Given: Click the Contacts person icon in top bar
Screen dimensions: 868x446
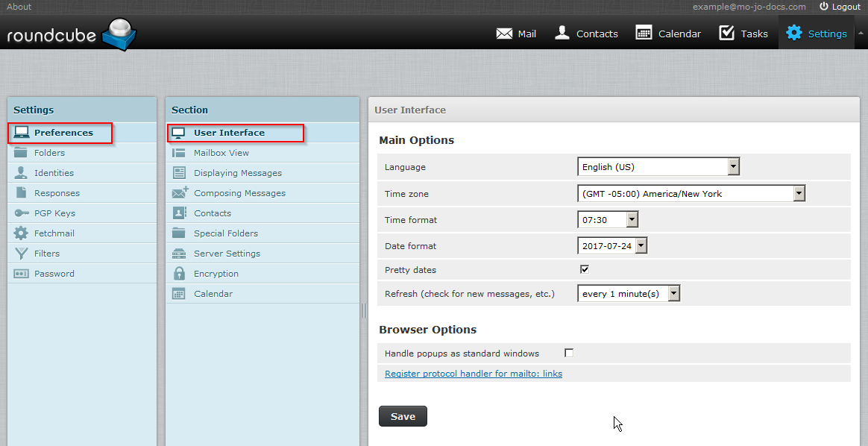Looking at the screenshot, I should (562, 33).
